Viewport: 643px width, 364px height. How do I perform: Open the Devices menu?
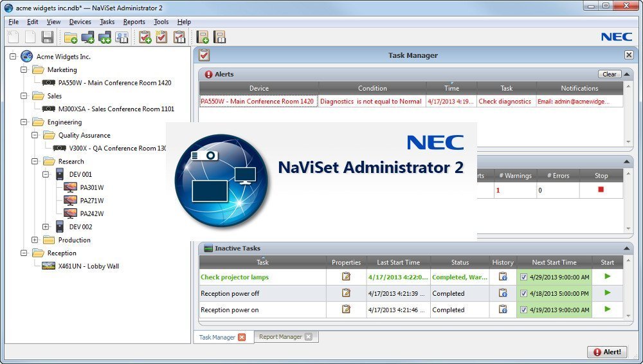[80, 22]
